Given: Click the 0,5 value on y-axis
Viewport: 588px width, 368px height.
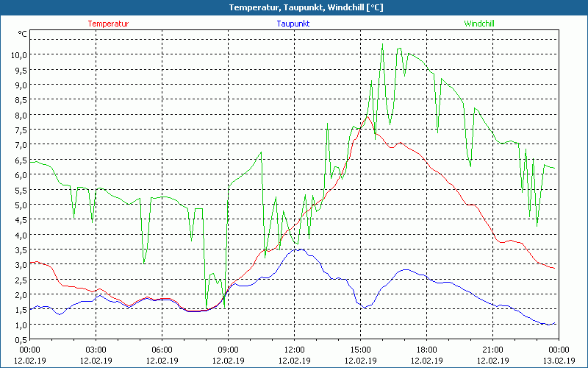Looking at the screenshot, I should pyautogui.click(x=18, y=340).
